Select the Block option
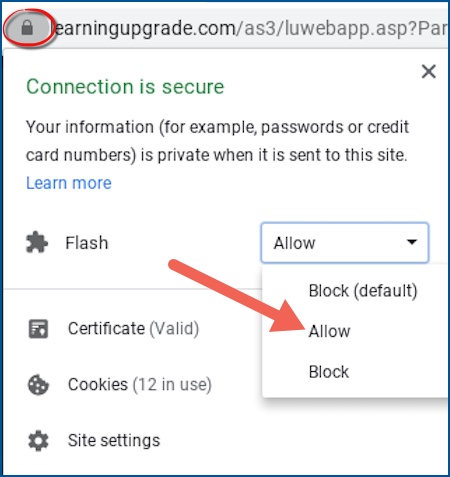The width and height of the screenshot is (450, 477). pos(329,372)
